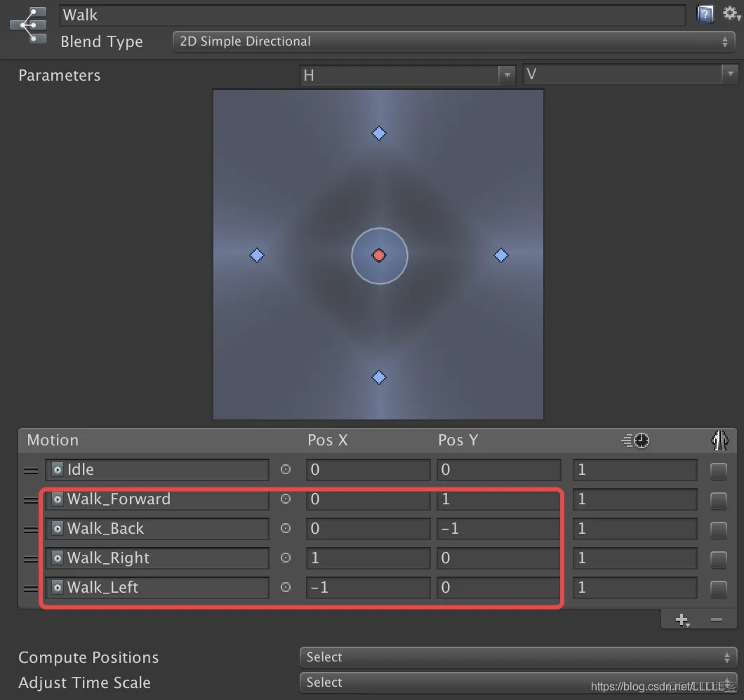This screenshot has width=744, height=700.
Task: Click Pos X field of Walk_Back
Action: pos(368,528)
